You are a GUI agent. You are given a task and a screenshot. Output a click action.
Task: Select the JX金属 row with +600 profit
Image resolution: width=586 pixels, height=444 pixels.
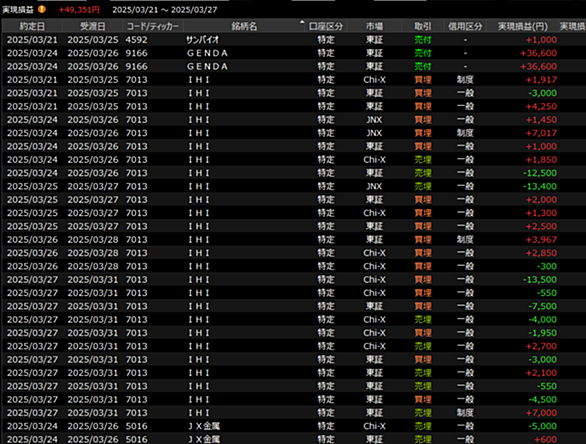(x=293, y=439)
